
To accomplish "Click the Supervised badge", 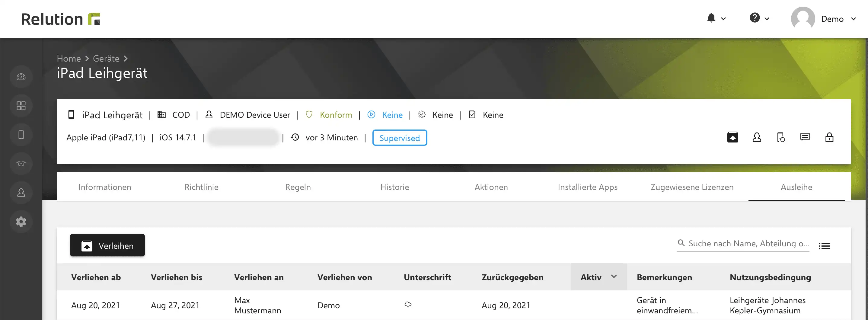I will pos(400,138).
